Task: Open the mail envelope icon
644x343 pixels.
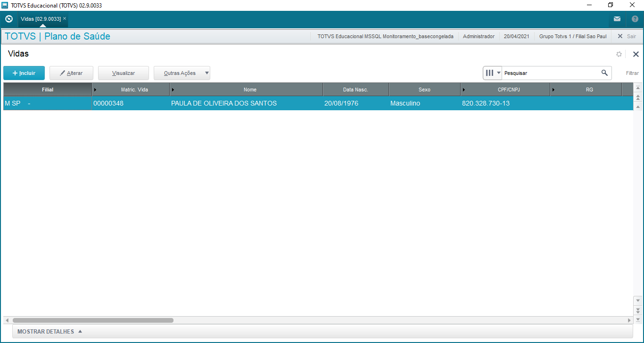Action: pyautogui.click(x=617, y=19)
